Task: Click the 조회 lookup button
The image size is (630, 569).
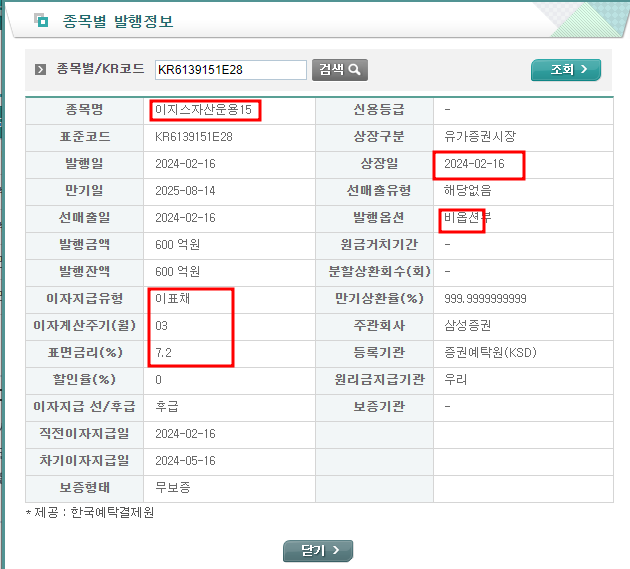Action: 566,70
